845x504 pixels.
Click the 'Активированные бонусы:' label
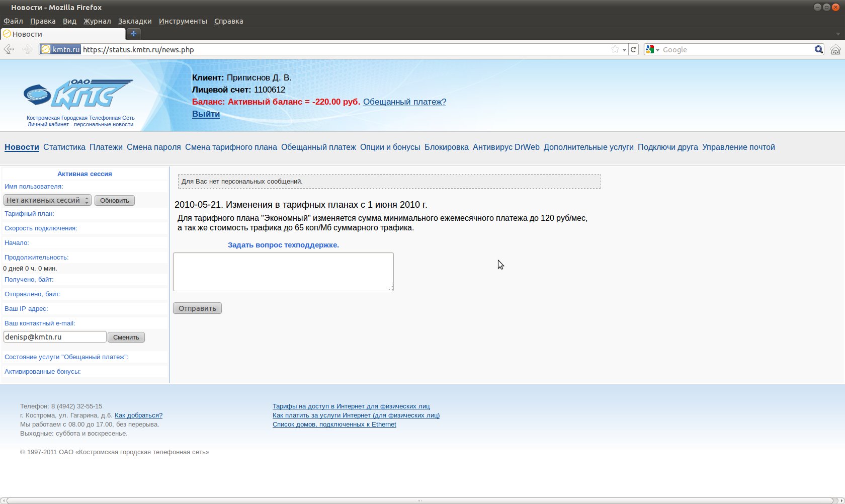point(43,372)
